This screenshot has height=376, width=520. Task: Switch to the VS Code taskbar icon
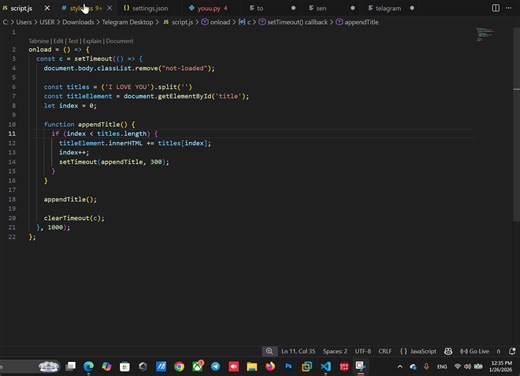[326, 367]
